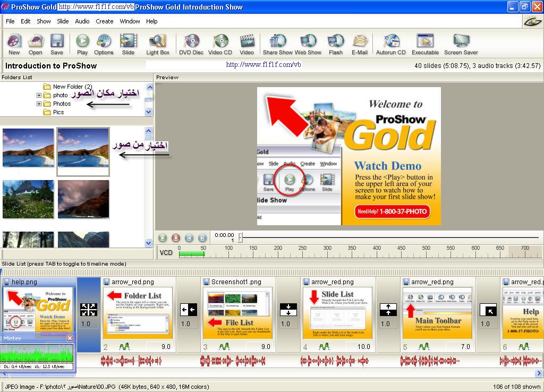Close the floating meter widget
544x392 pixels.
tap(70, 338)
